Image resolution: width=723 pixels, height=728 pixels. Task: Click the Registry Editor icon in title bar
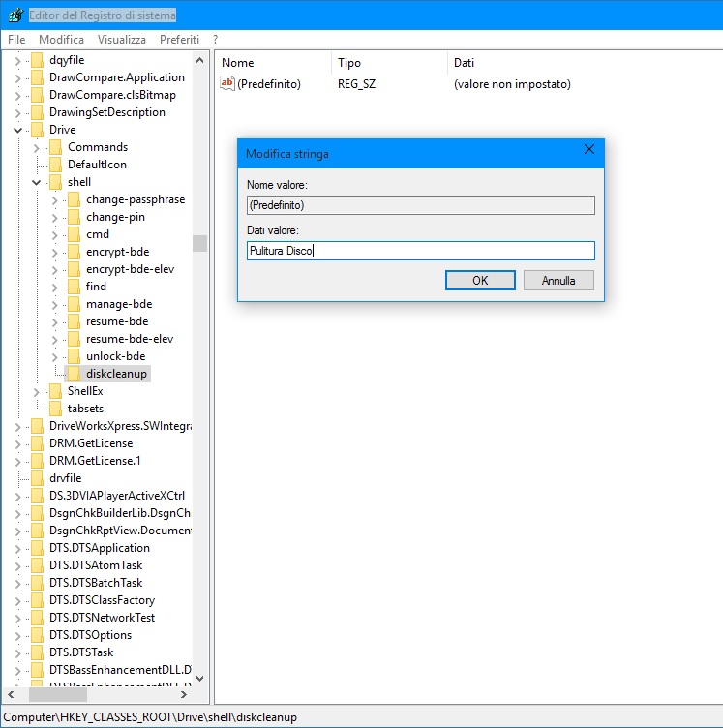[15, 15]
